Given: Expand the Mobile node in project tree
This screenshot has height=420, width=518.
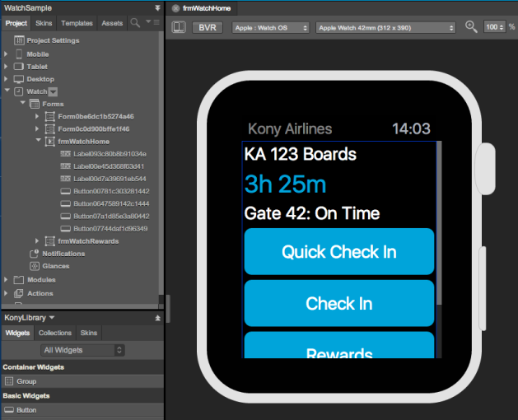Looking at the screenshot, I should [6, 54].
